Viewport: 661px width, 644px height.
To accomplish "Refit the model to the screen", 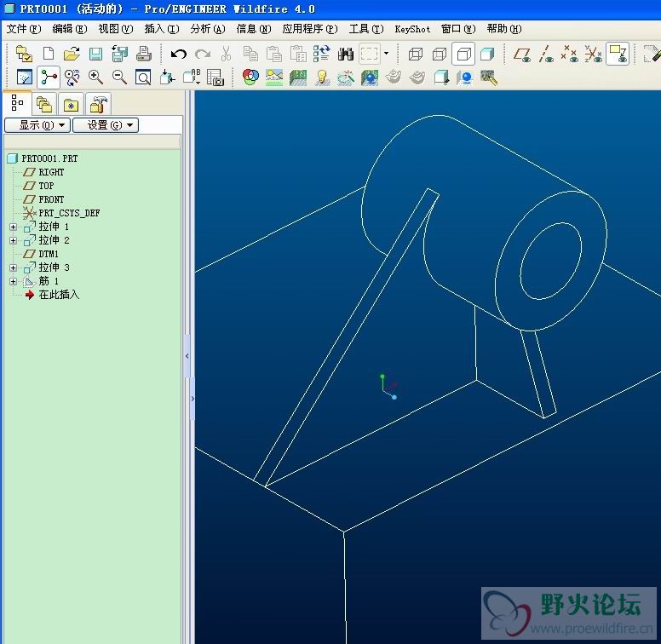I will pyautogui.click(x=143, y=78).
